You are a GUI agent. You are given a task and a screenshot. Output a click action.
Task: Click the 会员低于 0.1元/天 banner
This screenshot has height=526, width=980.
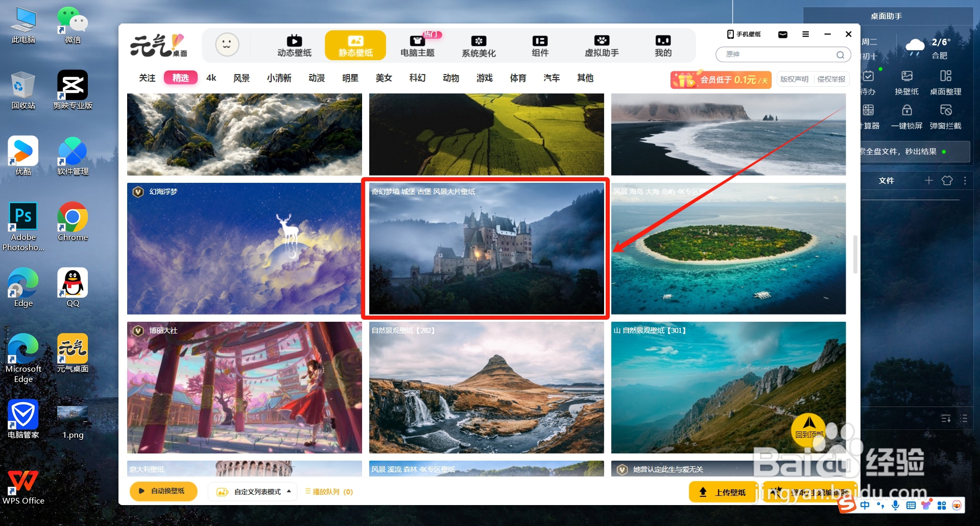721,80
